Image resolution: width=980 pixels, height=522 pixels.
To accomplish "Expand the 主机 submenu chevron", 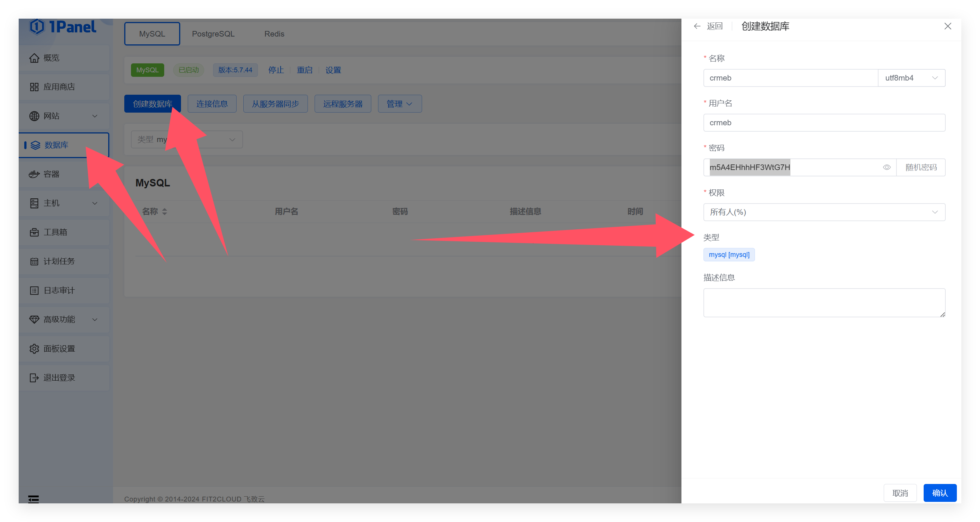I will click(x=95, y=204).
